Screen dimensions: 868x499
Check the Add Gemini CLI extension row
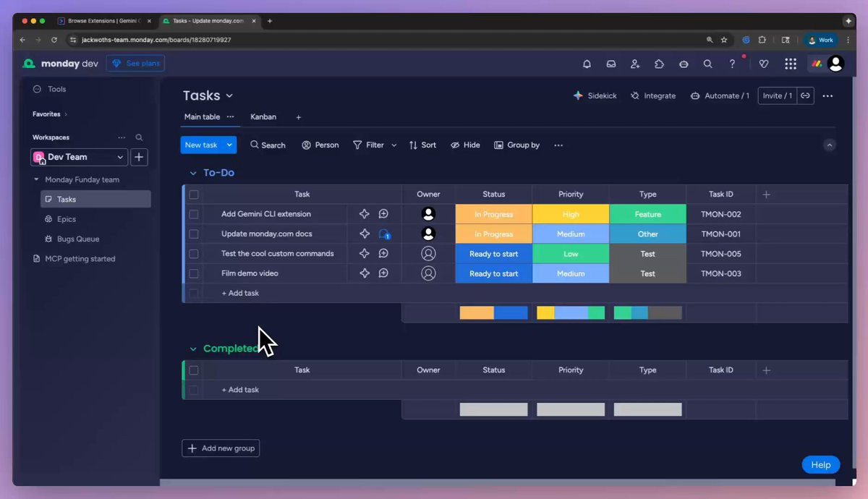[x=194, y=214]
